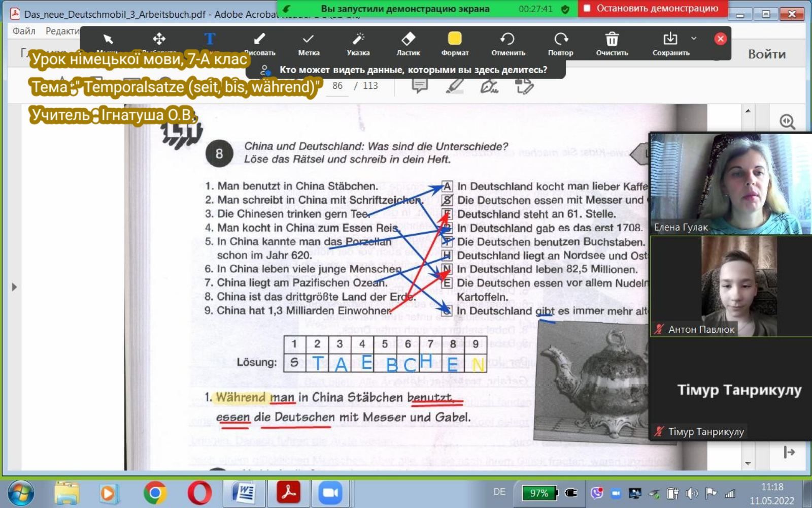This screenshot has width=812, height=508.
Task: Undo last annotation with Отменить
Action: (507, 40)
